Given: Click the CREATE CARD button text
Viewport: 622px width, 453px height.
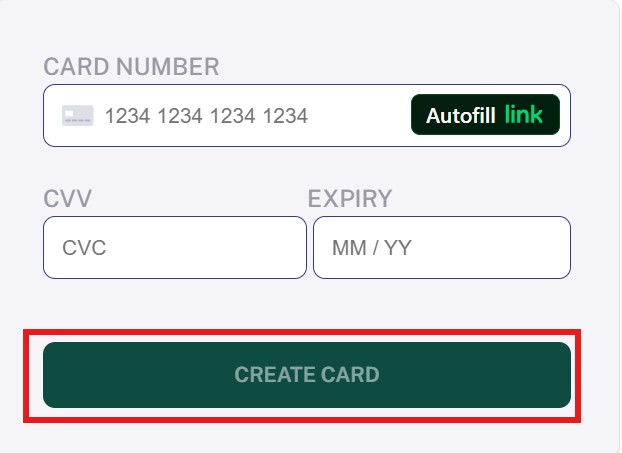Looking at the screenshot, I should 307,375.
